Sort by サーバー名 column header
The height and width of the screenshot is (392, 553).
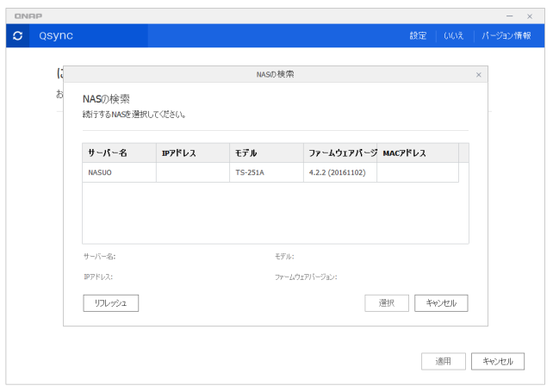coord(119,152)
